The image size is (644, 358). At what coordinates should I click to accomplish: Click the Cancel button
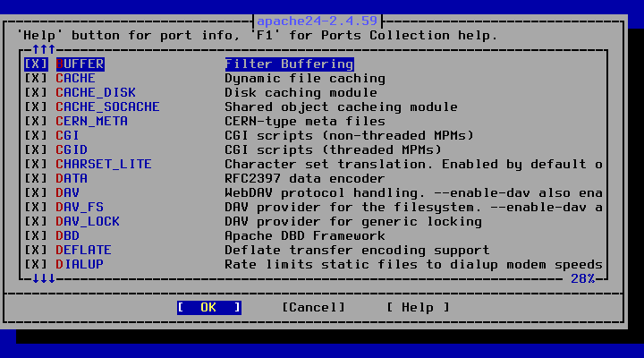(313, 308)
